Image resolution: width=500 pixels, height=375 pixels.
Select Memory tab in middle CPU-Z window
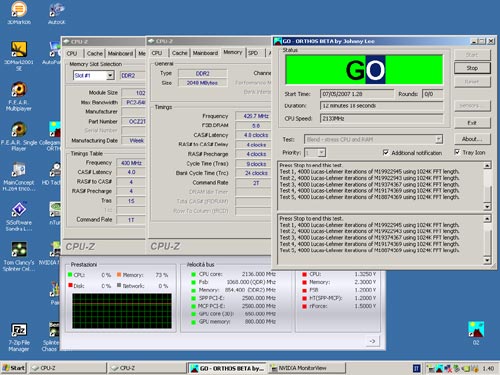coord(233,52)
